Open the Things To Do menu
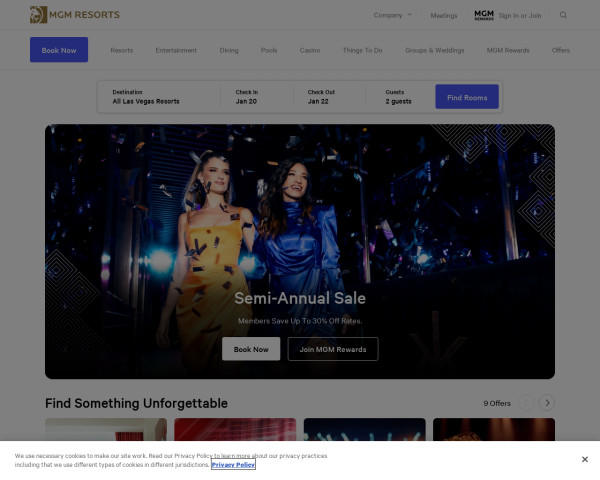Screen dimensions: 600x480 tap(362, 50)
